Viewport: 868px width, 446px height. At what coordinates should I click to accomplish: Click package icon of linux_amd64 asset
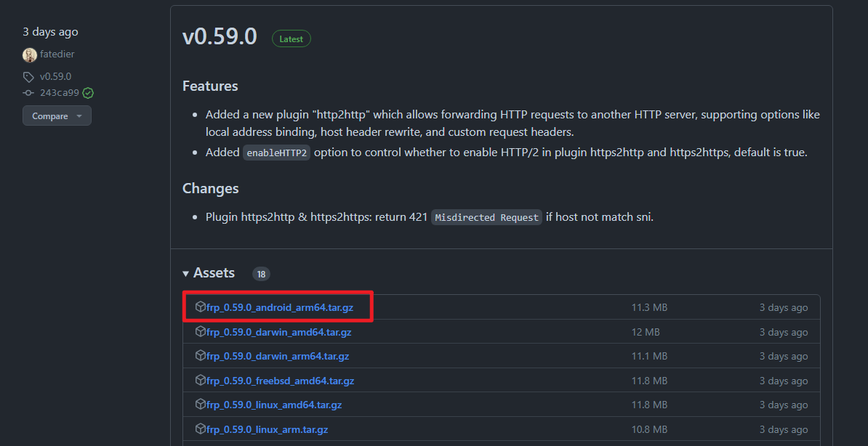[x=201, y=404]
